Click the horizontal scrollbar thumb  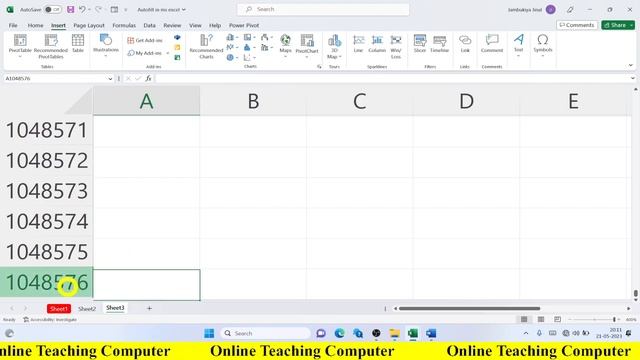point(469,309)
